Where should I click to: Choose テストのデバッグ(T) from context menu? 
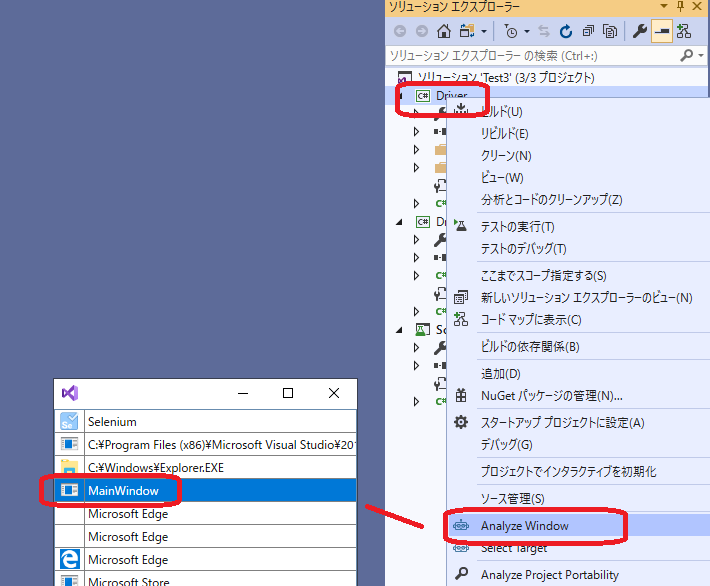(x=523, y=249)
